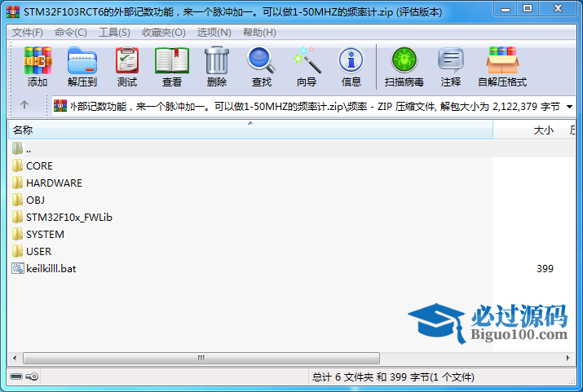
Task: Open the 收藏夹(O) menu
Action: click(x=164, y=33)
